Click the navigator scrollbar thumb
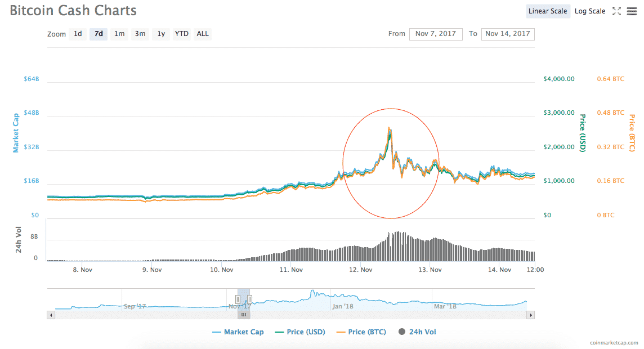This screenshot has height=349, width=644. tap(244, 315)
